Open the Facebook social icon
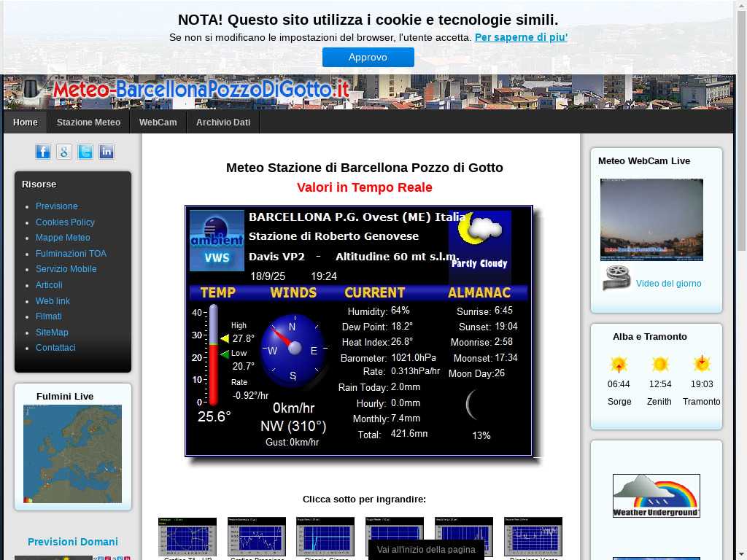The image size is (747, 560). pos(43,152)
